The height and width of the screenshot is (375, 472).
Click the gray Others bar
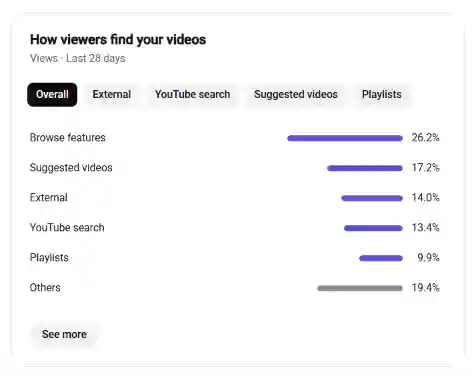(x=360, y=288)
